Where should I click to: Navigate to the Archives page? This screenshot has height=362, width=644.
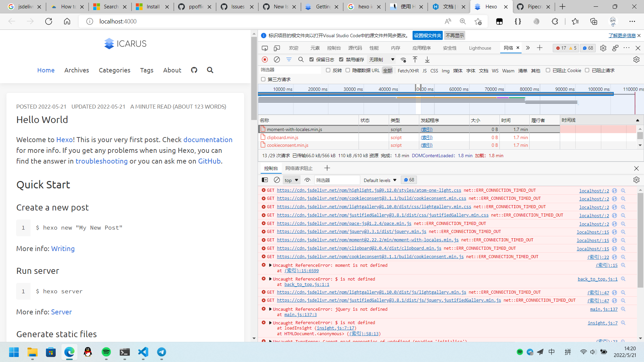click(x=76, y=70)
